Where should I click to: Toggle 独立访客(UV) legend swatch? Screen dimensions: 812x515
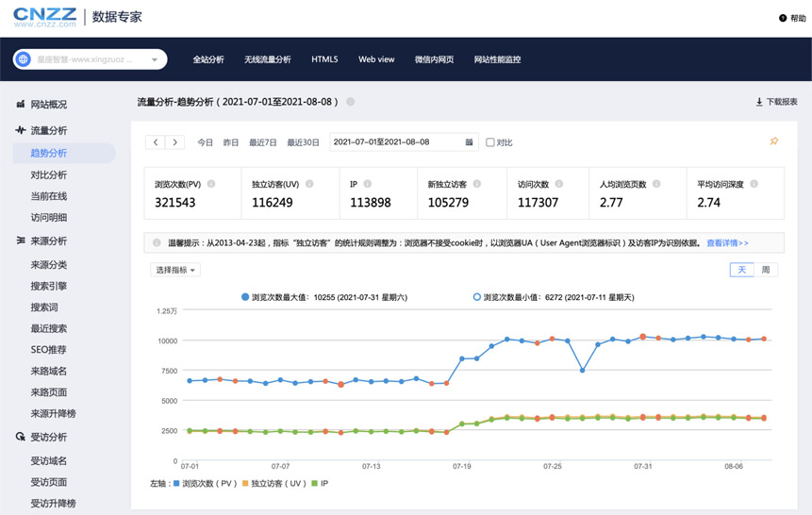(245, 483)
